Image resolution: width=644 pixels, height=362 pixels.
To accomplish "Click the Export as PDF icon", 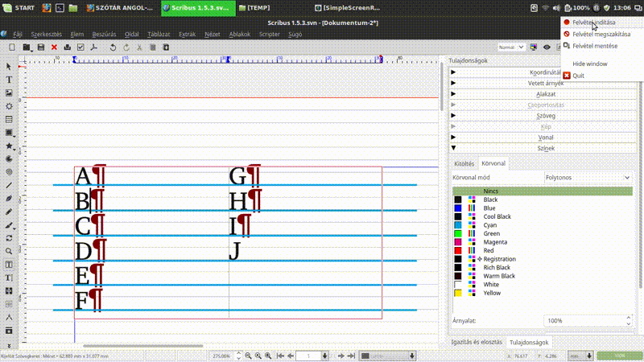I will 93,48.
